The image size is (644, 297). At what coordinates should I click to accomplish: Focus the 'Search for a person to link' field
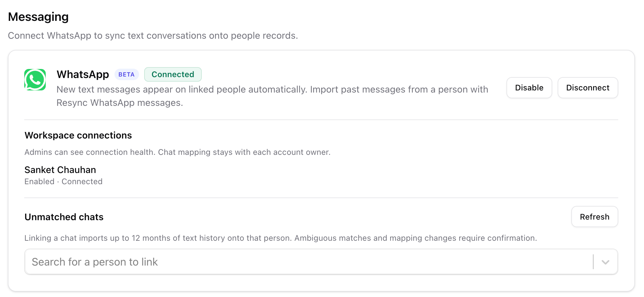click(x=321, y=262)
